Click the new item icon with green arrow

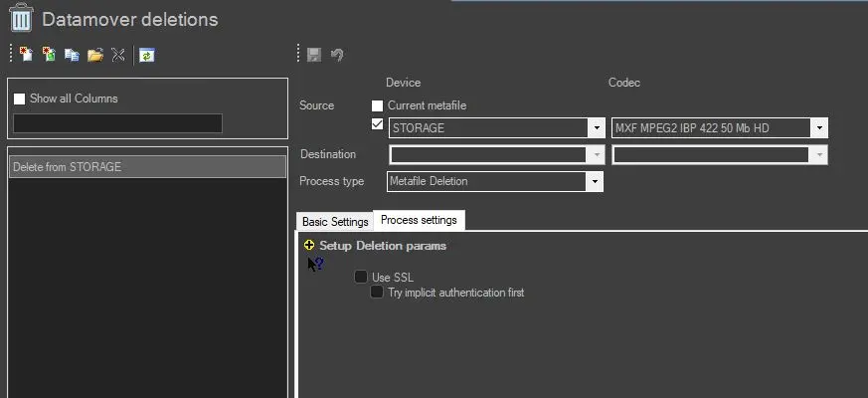pyautogui.click(x=49, y=55)
